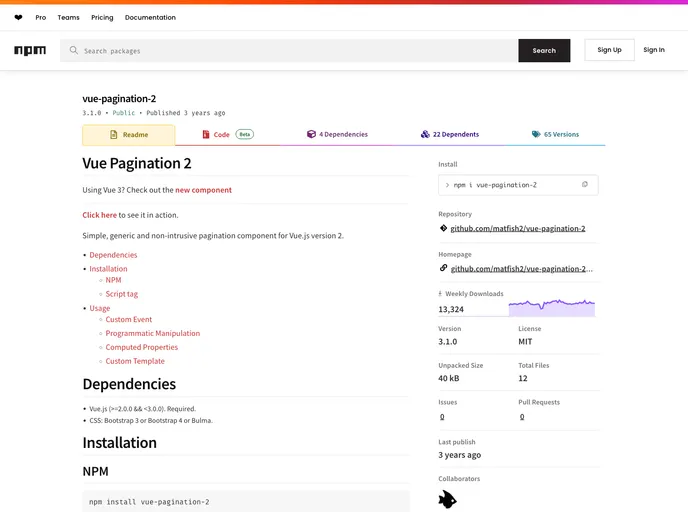
Task: Click the magnifier icon in search bar
Action: (x=74, y=50)
